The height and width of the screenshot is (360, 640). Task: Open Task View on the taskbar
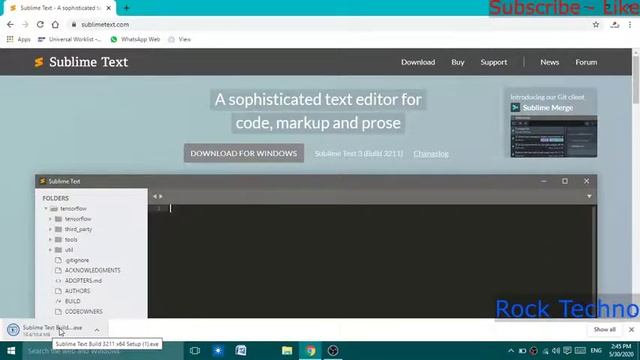(x=195, y=351)
